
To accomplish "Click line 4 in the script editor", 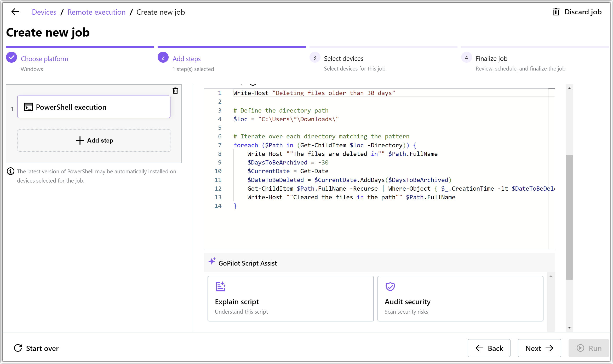I will (x=286, y=119).
